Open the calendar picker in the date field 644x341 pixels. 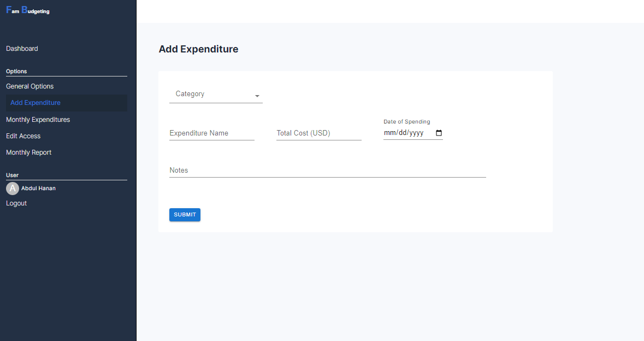click(439, 133)
